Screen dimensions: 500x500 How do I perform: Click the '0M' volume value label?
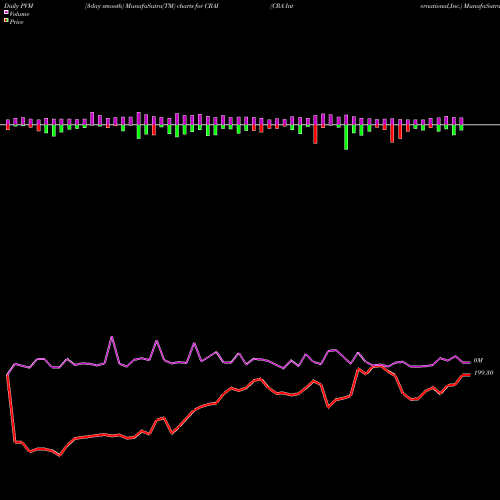478,361
